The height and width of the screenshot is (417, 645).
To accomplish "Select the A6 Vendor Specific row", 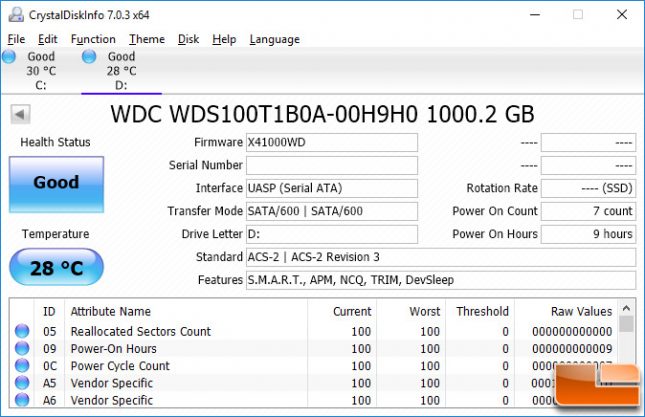I will 313,400.
